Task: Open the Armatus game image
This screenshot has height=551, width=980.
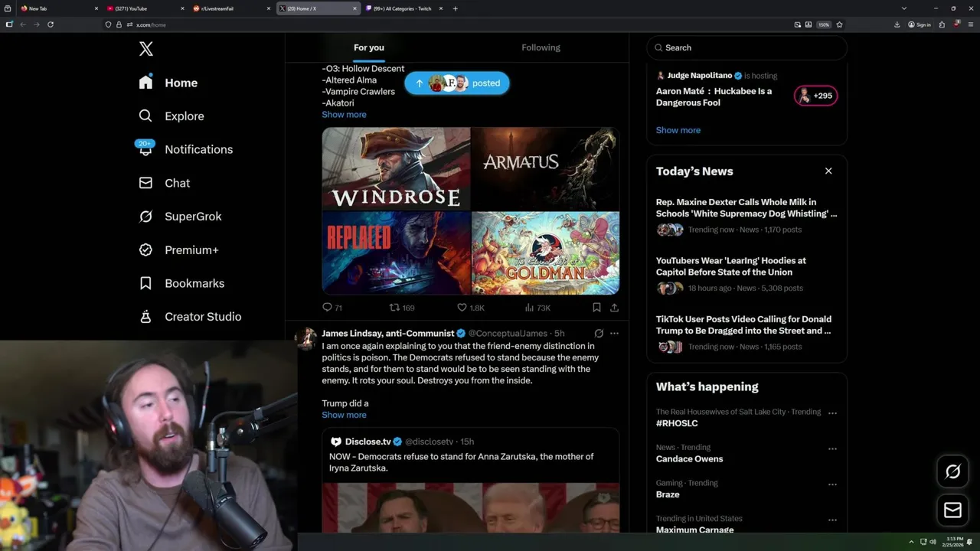Action: point(545,168)
